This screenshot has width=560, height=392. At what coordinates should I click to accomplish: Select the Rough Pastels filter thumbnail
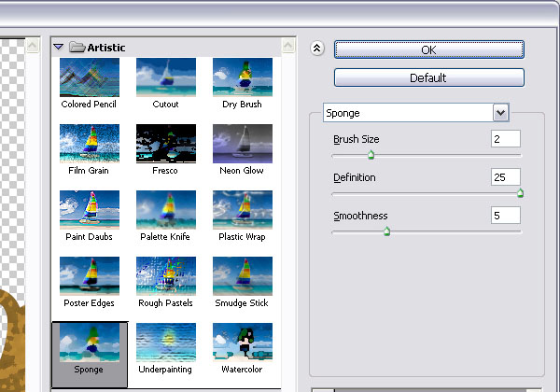point(165,276)
